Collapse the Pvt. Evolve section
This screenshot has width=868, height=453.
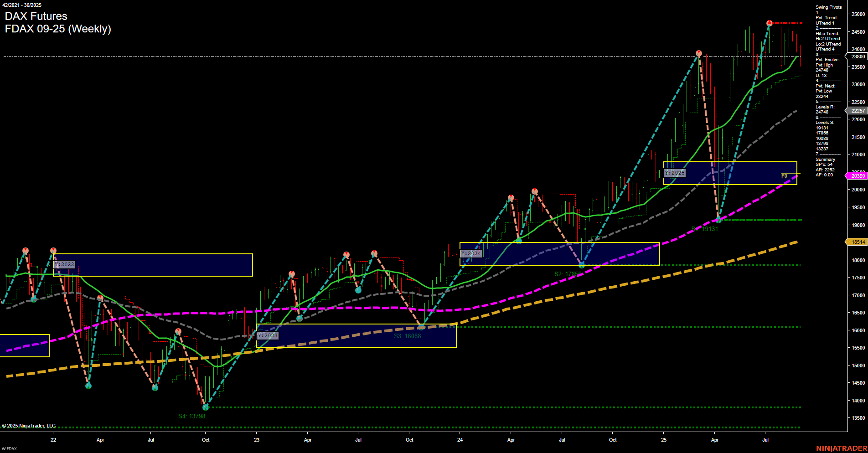point(826,59)
